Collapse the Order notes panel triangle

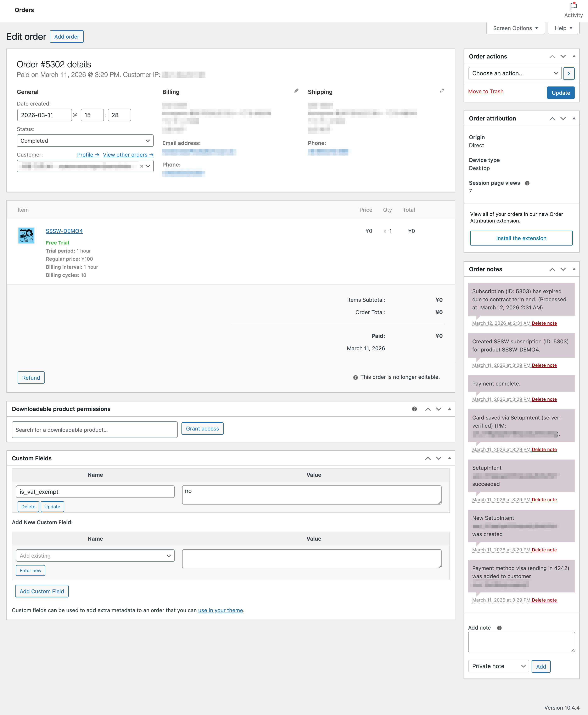574,269
